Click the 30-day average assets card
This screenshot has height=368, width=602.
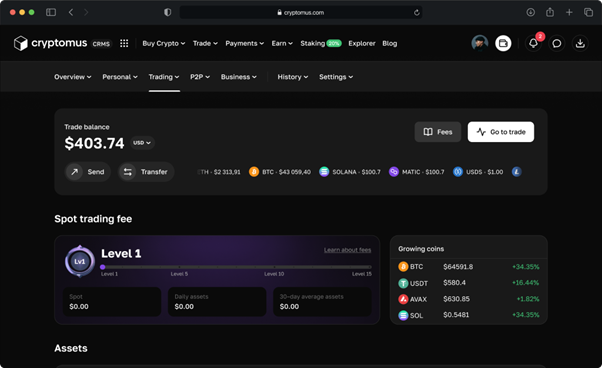pos(322,302)
